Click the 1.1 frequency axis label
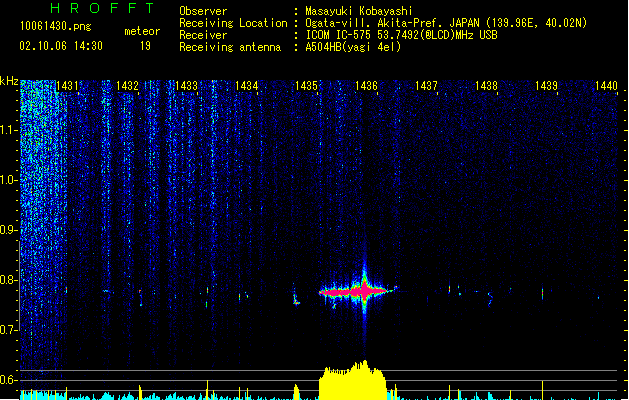The width and height of the screenshot is (629, 400). click(x=8, y=130)
